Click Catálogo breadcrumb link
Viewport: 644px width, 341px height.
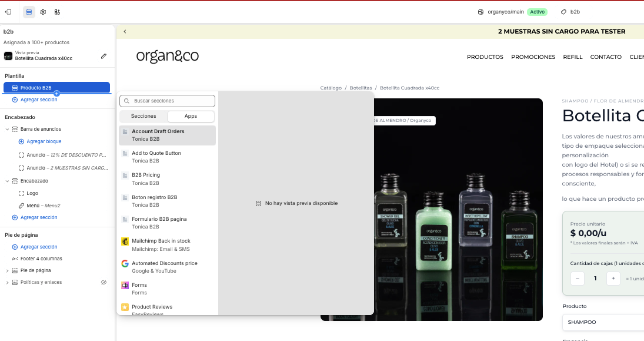(x=331, y=88)
